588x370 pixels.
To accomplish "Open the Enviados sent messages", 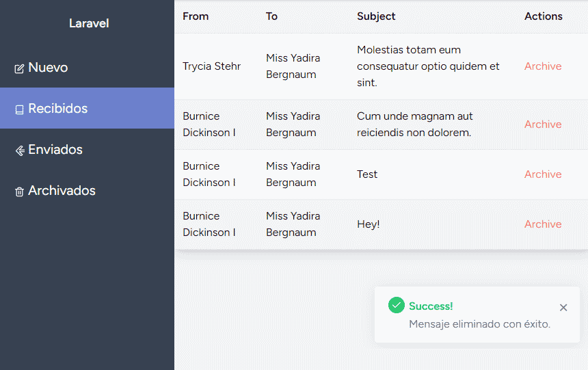I will pos(55,150).
